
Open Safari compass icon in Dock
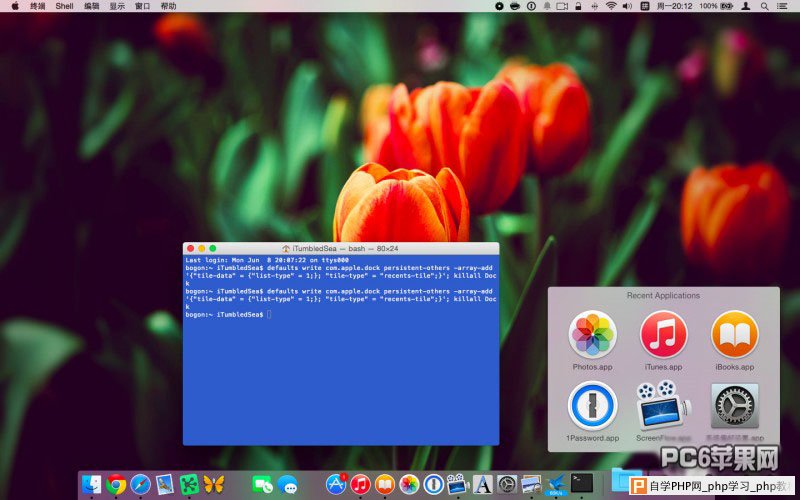pyautogui.click(x=141, y=484)
